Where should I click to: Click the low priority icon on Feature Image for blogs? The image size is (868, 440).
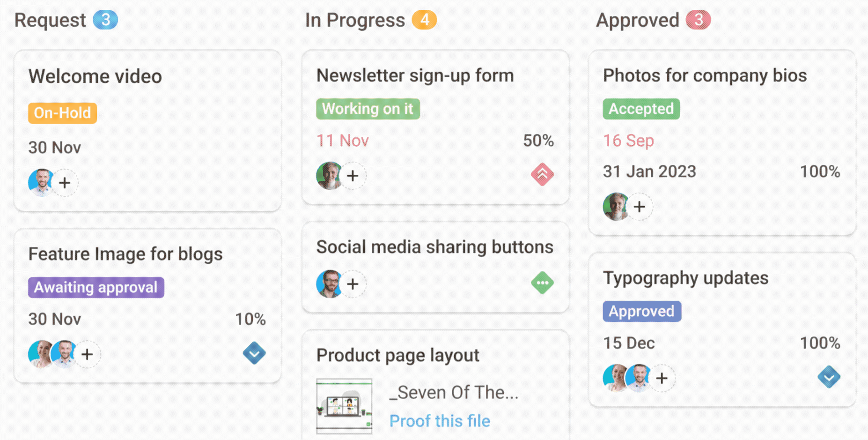pyautogui.click(x=254, y=353)
